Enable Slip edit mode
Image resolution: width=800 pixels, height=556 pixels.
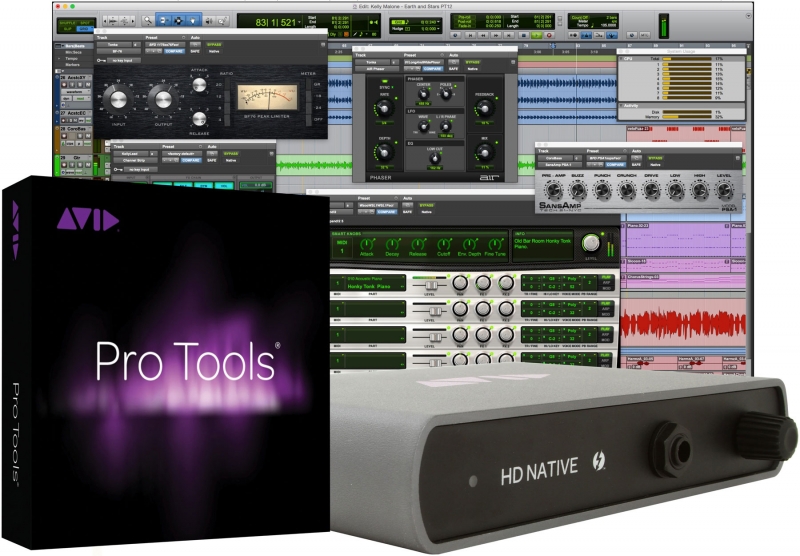coord(67,29)
